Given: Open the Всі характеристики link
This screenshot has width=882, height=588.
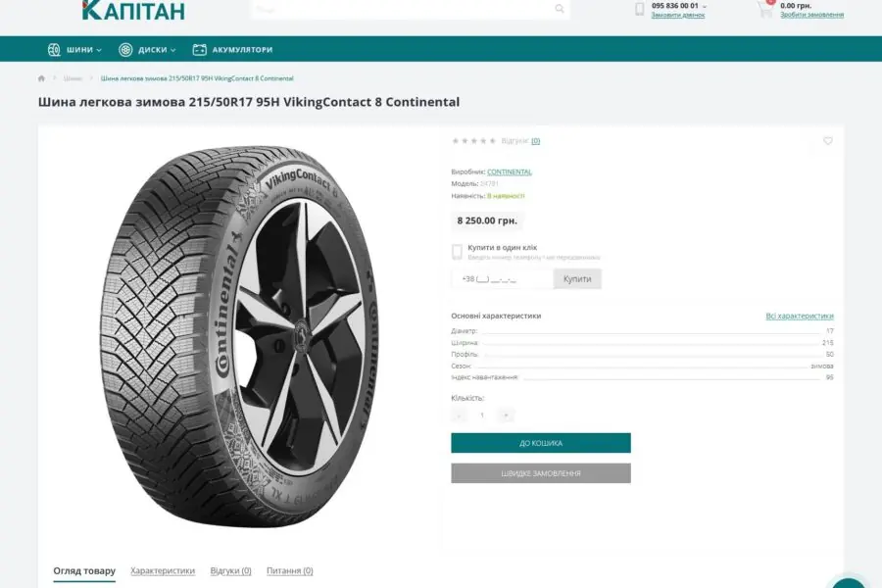Looking at the screenshot, I should click(800, 316).
